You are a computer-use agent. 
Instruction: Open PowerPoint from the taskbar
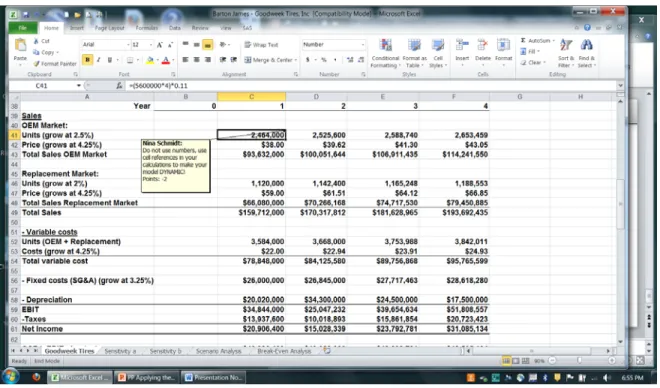pyautogui.click(x=147, y=377)
